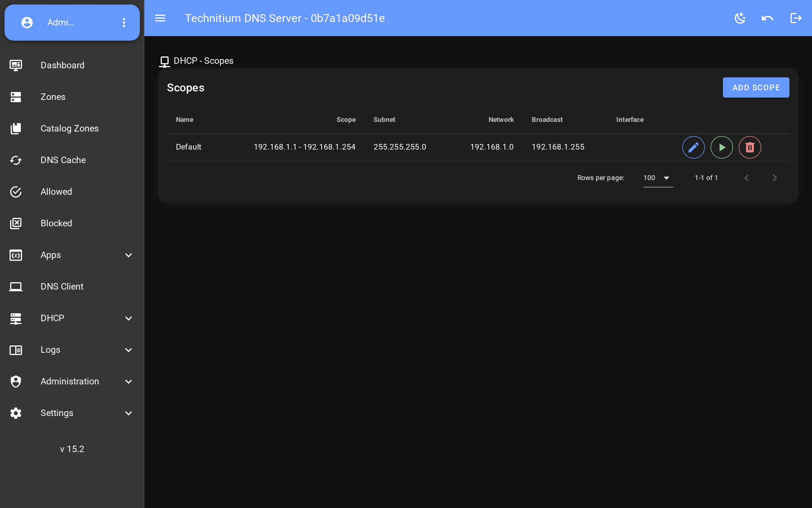The image size is (812, 508).
Task: Open the admin three-dot menu
Action: 124,23
